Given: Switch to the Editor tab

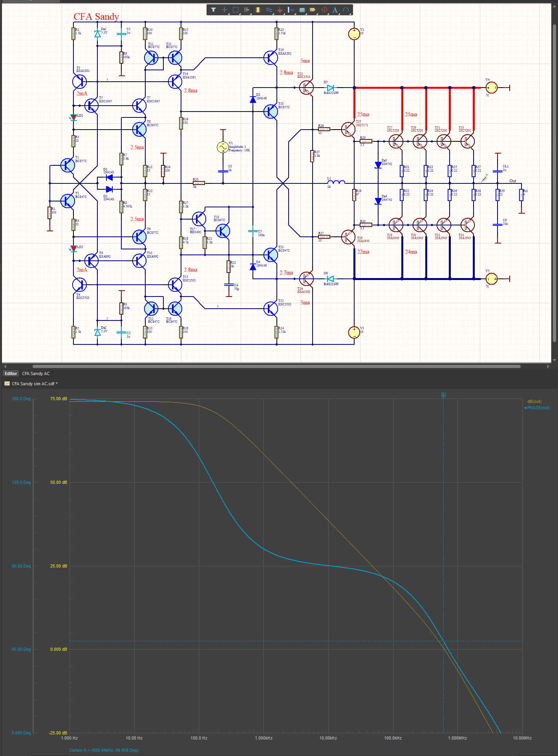Looking at the screenshot, I should tap(11, 373).
